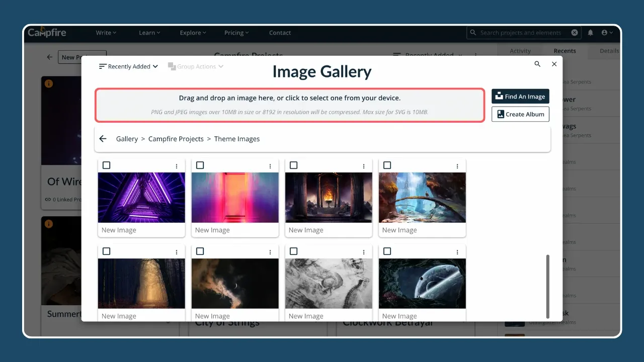
Task: Open three-dot menu on ringed planet image
Action: (457, 252)
